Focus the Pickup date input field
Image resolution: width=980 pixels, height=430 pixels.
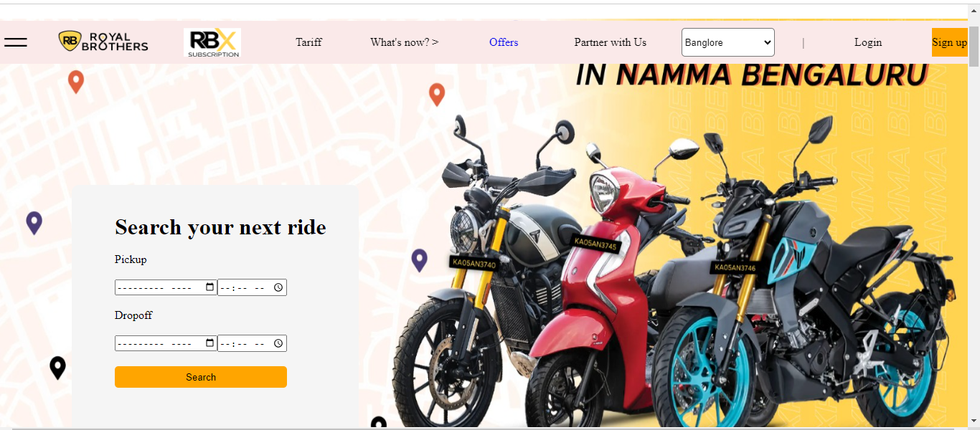(x=166, y=287)
